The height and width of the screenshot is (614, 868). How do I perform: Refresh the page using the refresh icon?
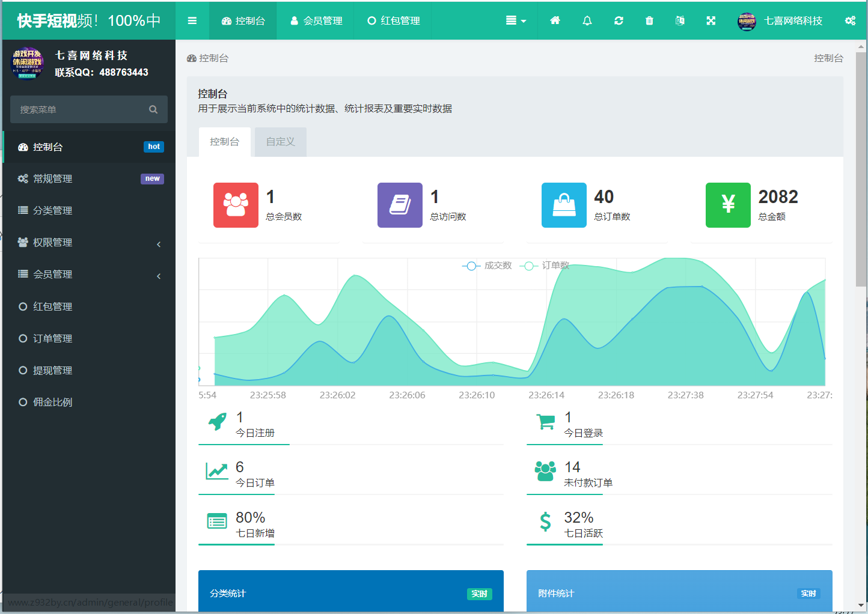tap(619, 20)
